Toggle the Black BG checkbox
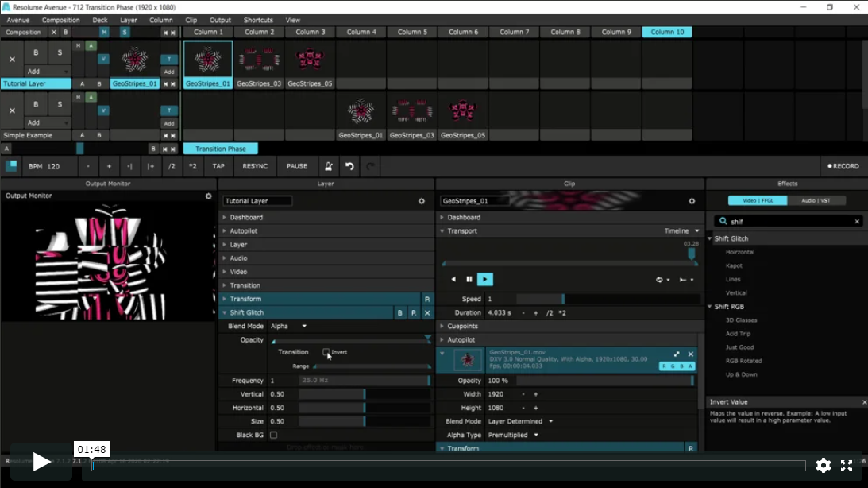The width and height of the screenshot is (868, 488). point(273,435)
